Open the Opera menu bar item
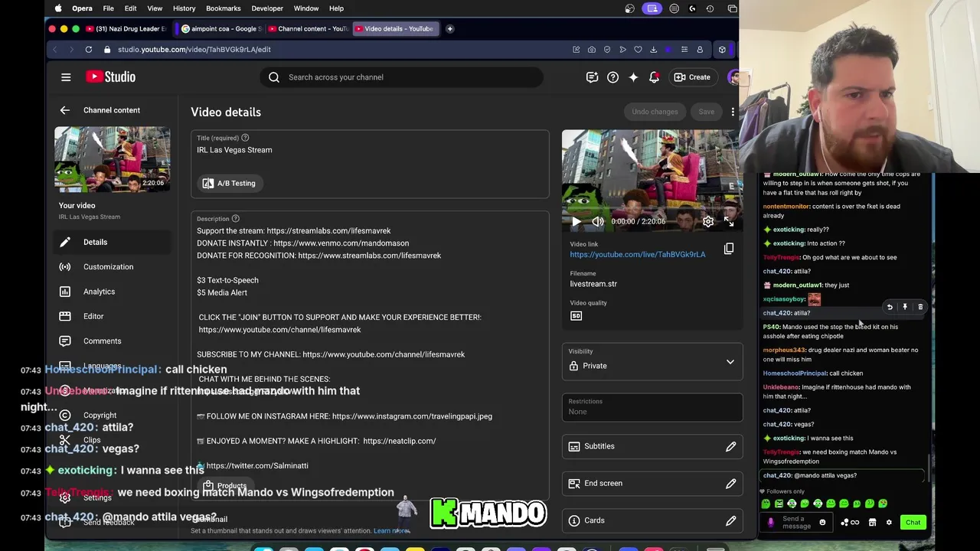The width and height of the screenshot is (980, 551). [82, 8]
